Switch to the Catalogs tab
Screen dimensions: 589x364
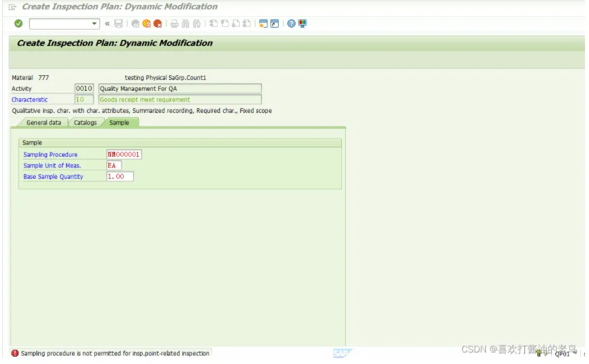[x=85, y=122]
